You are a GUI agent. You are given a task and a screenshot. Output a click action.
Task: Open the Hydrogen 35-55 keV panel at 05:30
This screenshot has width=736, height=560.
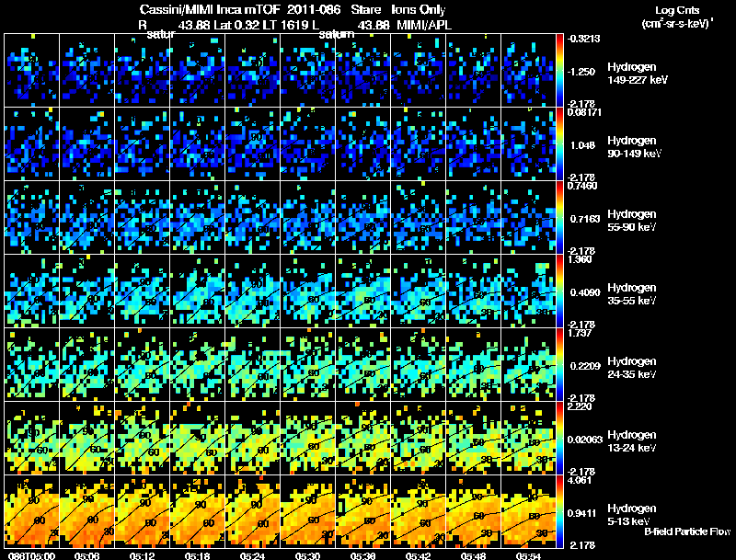coord(307,291)
